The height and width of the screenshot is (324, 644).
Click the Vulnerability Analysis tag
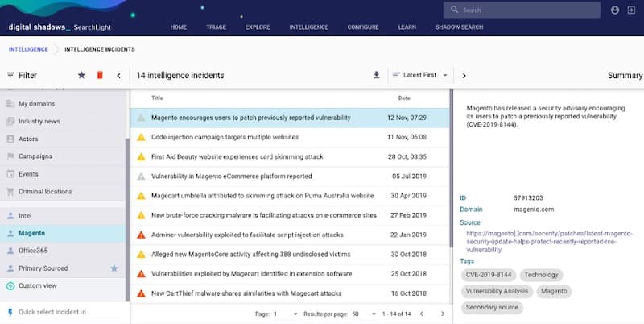click(497, 291)
